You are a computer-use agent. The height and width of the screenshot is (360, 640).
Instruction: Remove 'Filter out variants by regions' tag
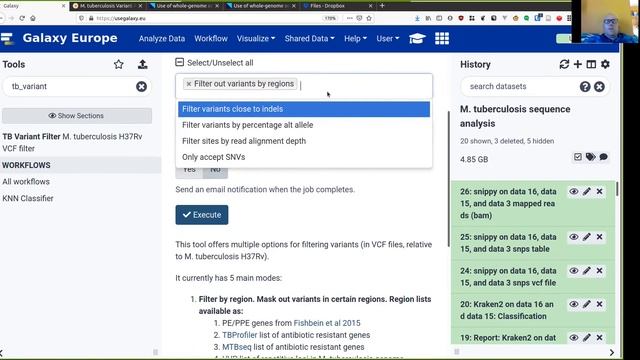pyautogui.click(x=189, y=84)
